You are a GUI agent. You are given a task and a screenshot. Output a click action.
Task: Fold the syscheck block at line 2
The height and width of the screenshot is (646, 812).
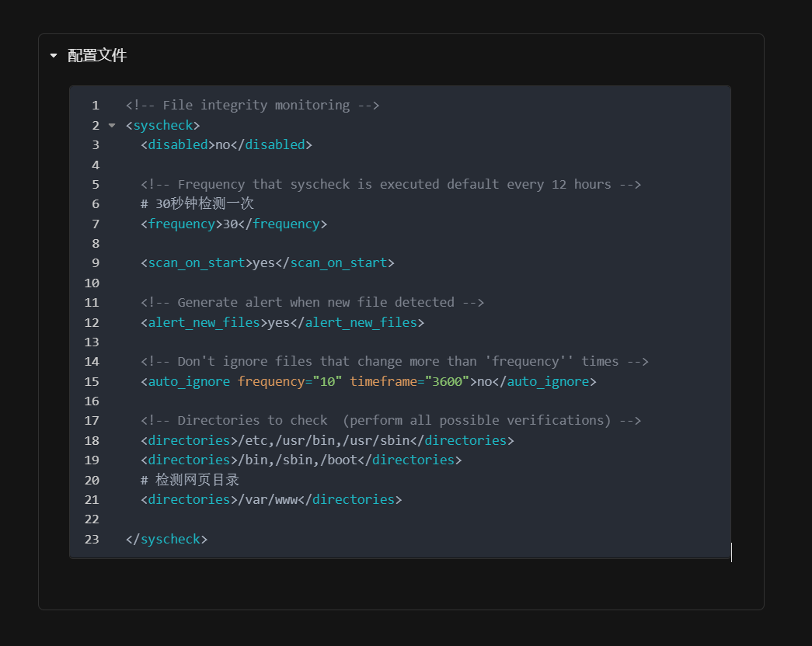(x=112, y=125)
